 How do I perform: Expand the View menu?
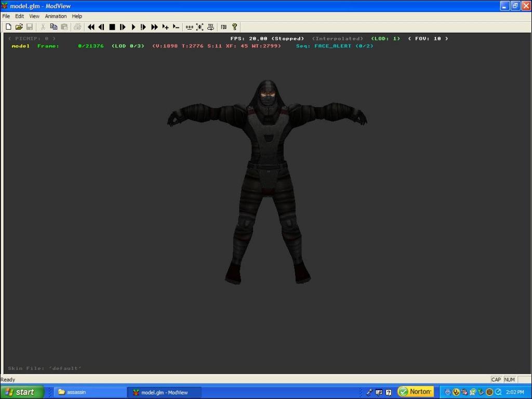(34, 16)
